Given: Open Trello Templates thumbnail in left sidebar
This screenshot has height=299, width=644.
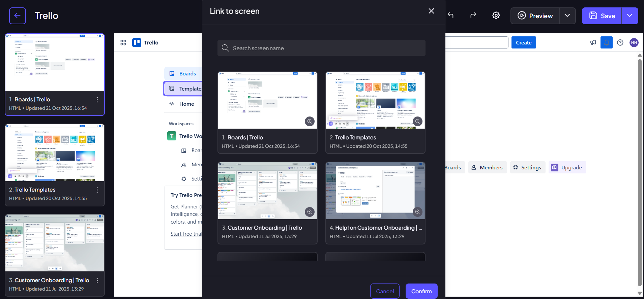Looking at the screenshot, I should click(55, 153).
